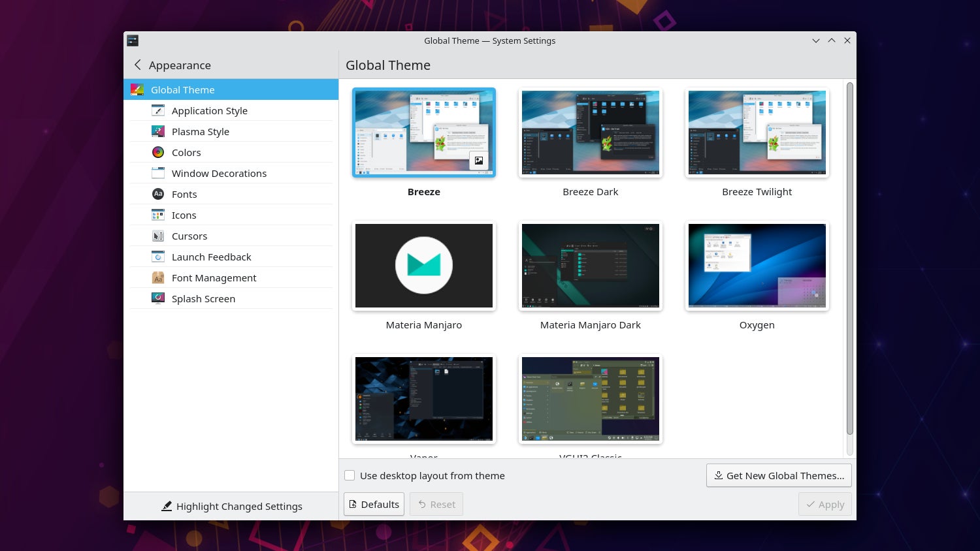Toggle Highlight Changed Settings
980x551 pixels.
[x=232, y=507]
